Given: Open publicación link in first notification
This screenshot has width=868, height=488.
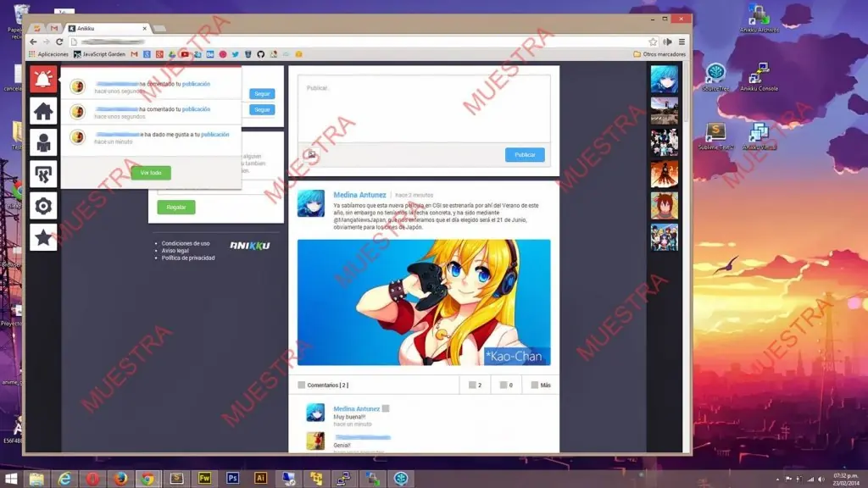Looking at the screenshot, I should 196,84.
